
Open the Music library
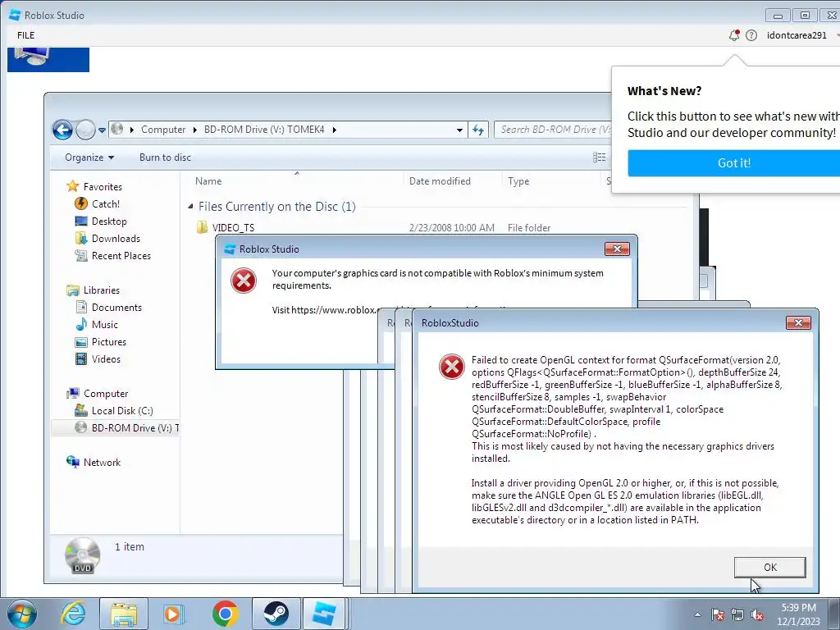(x=104, y=325)
